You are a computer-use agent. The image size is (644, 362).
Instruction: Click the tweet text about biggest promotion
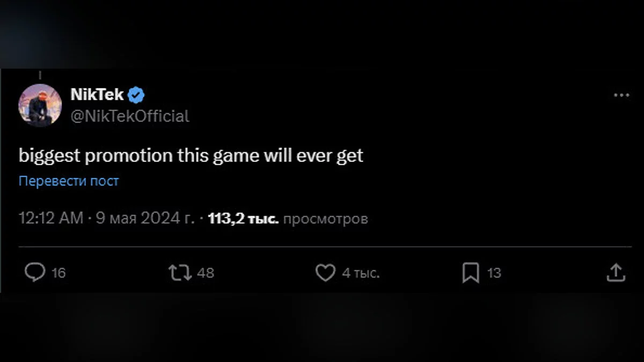pos(191,156)
